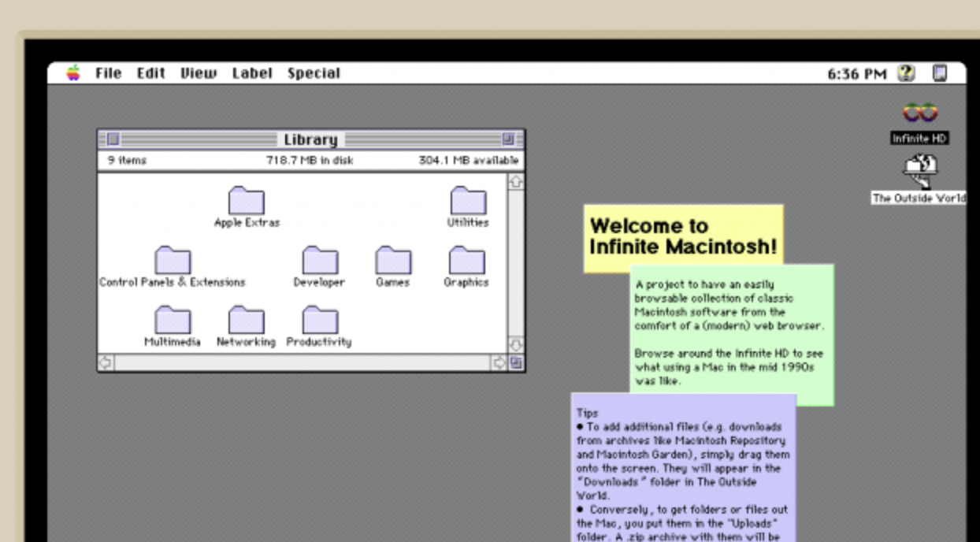Click the "9 items" status text

tap(128, 161)
